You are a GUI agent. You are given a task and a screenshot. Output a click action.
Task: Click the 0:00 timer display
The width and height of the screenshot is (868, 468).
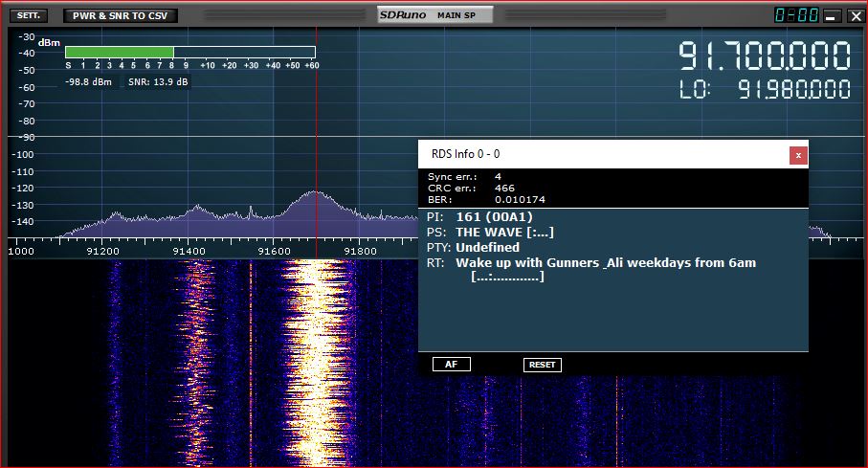pos(796,15)
